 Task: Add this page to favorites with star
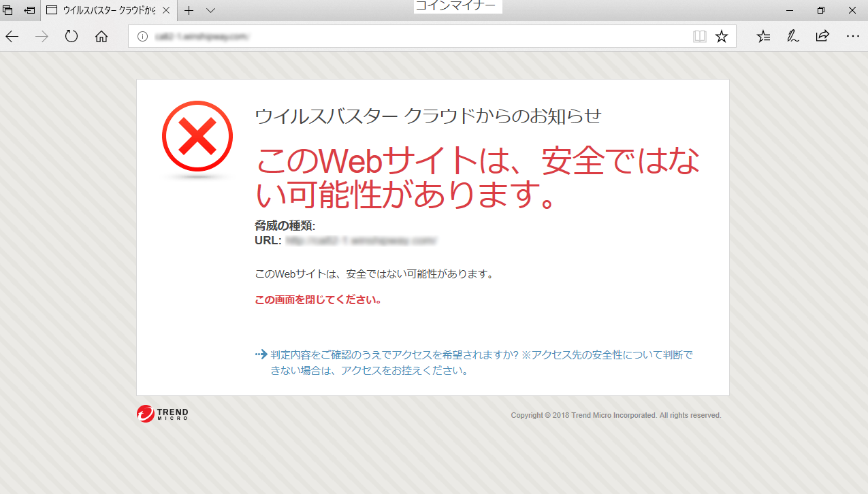tap(722, 37)
